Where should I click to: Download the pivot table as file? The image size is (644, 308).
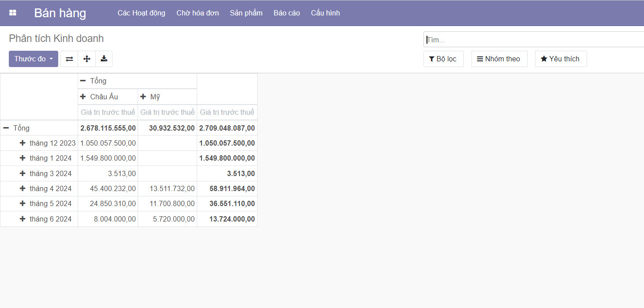point(104,59)
